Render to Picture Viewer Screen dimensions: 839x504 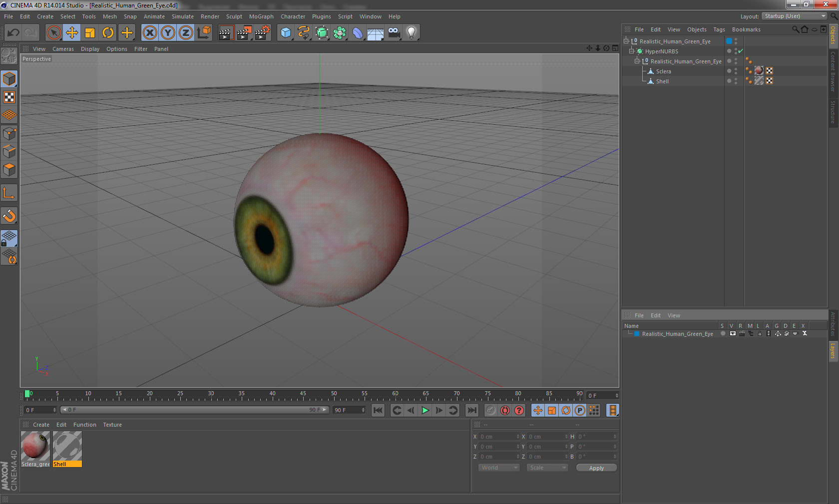click(x=244, y=33)
